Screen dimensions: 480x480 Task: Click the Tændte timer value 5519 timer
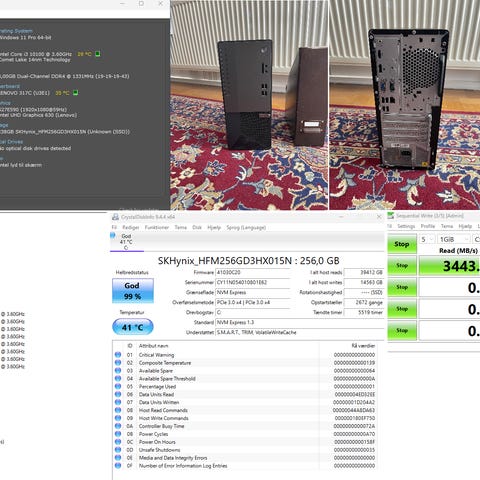[364, 312]
